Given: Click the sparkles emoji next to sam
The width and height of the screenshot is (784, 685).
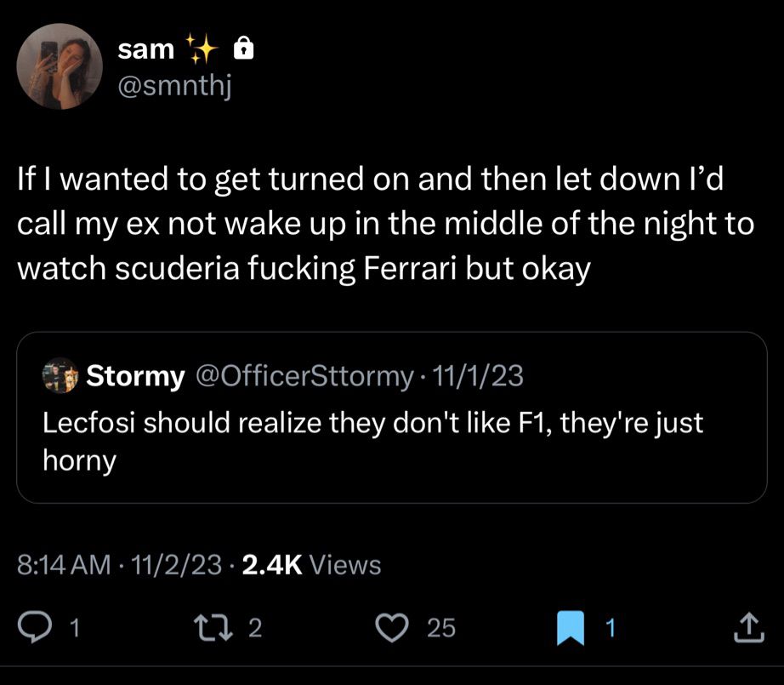Looking at the screenshot, I should (x=202, y=50).
